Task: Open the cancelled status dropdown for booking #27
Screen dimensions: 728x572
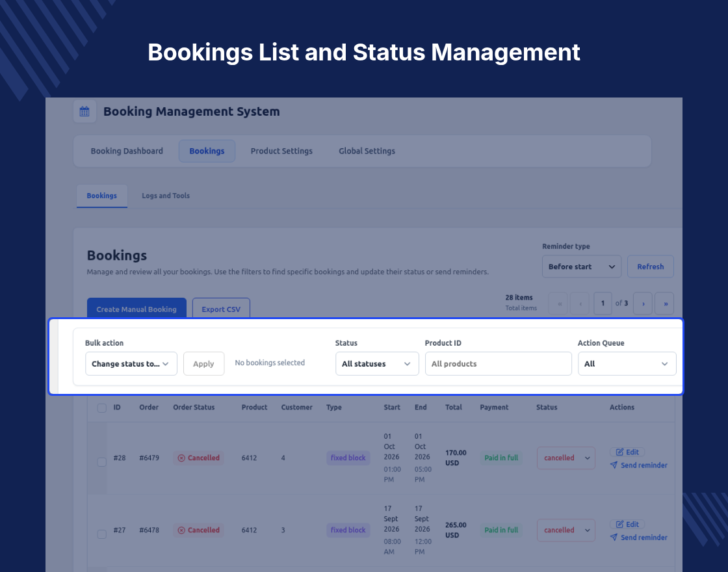Action: [566, 530]
